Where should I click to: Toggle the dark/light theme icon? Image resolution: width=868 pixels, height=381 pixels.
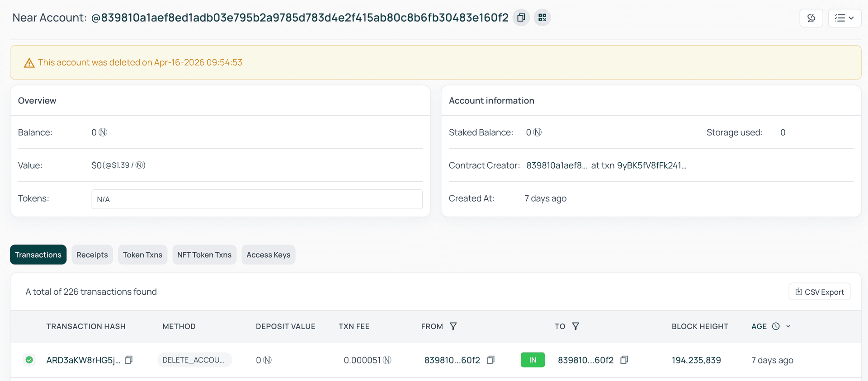coord(811,18)
